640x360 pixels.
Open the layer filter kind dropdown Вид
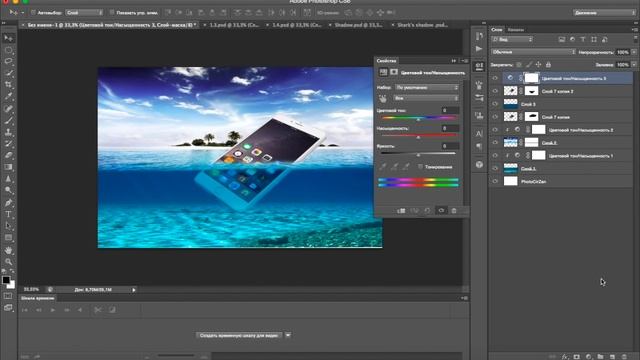[512, 40]
